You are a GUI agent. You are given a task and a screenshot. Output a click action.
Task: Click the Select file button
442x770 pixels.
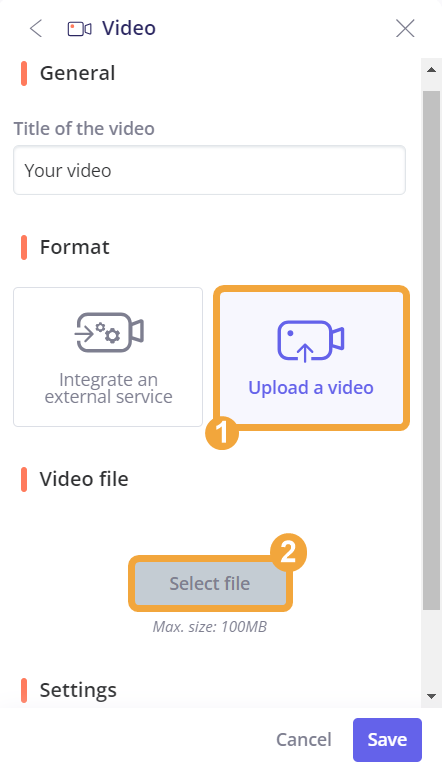(210, 583)
